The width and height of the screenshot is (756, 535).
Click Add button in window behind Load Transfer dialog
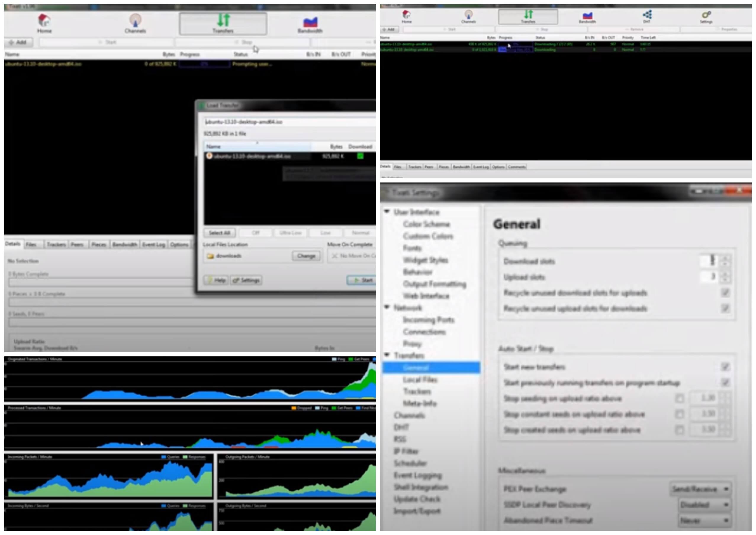(18, 42)
